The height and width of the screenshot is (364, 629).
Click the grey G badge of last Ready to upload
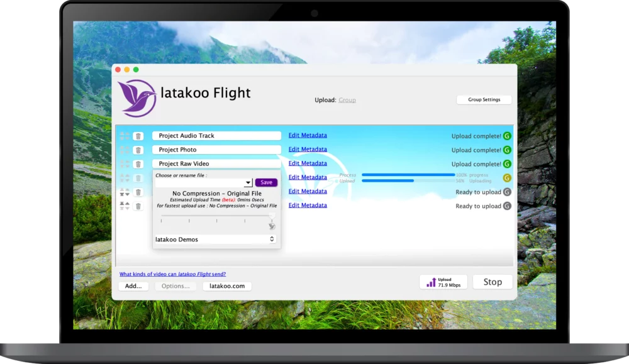pyautogui.click(x=507, y=206)
